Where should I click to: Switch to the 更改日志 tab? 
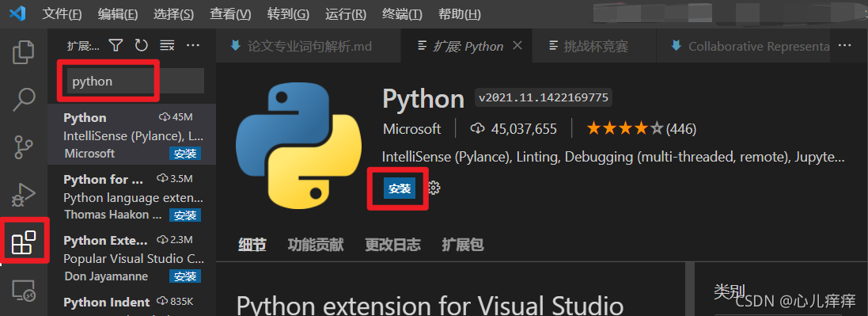pyautogui.click(x=392, y=245)
